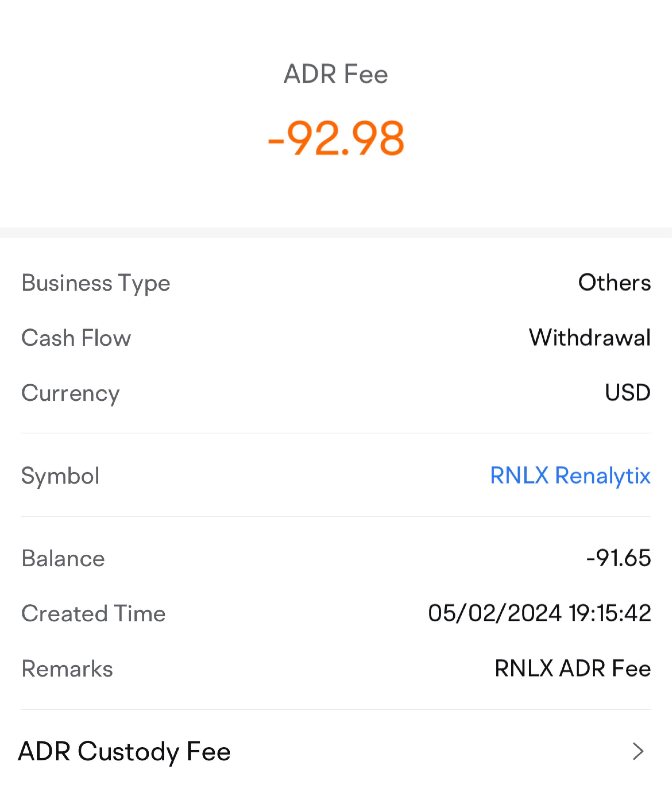Expand the ADR Custody Fee chevron arrow
Screen dimensions: 672x800
point(638,752)
